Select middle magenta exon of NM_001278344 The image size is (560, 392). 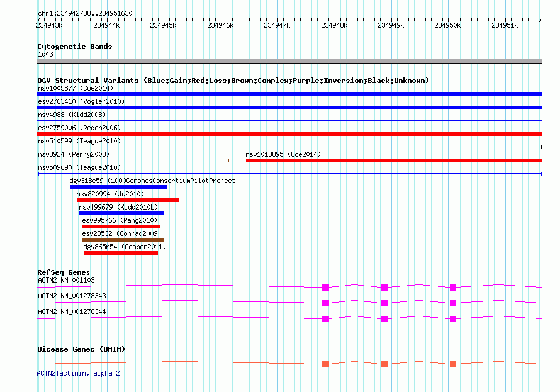click(384, 319)
